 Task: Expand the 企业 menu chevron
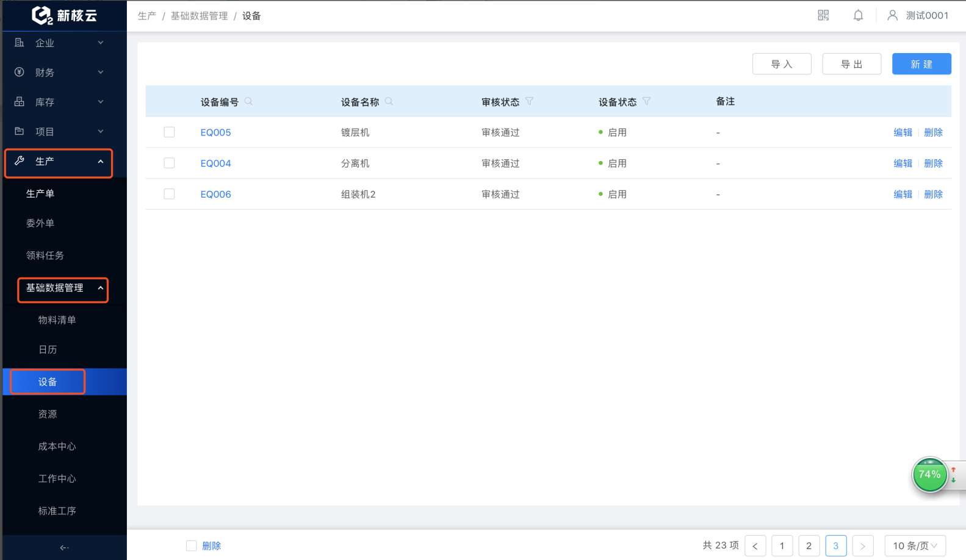tap(101, 43)
